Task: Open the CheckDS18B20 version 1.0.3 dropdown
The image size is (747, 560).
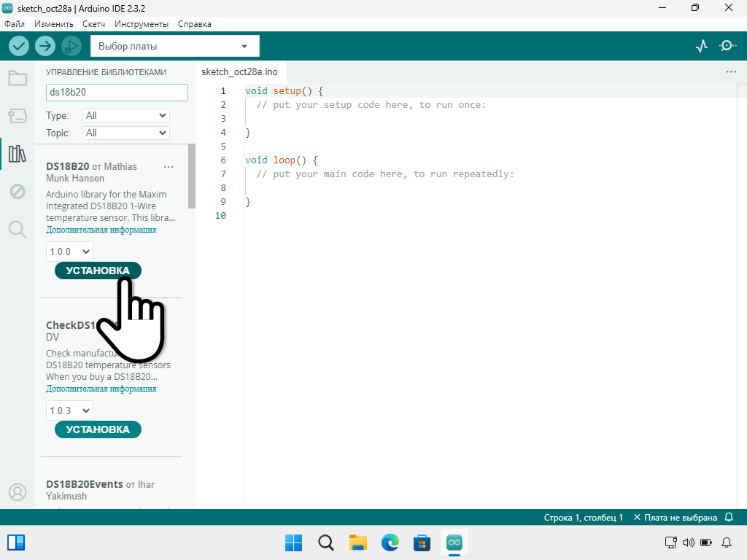Action: tap(69, 411)
